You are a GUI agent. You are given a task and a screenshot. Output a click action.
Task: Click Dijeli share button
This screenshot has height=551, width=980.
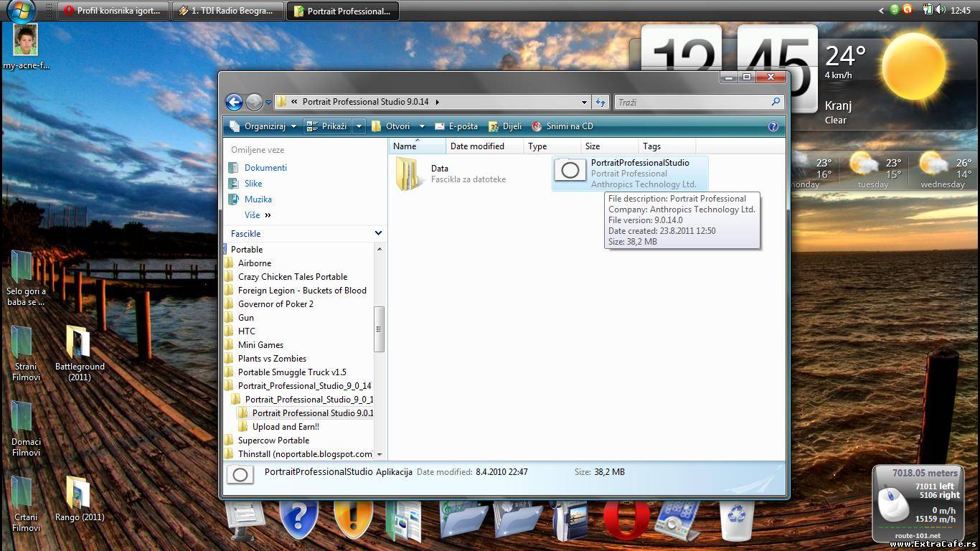pos(505,126)
